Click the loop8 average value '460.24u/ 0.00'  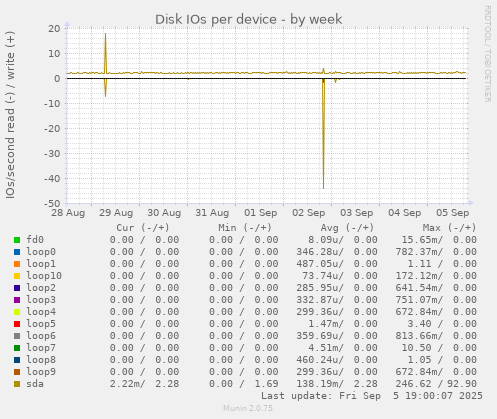[337, 360]
